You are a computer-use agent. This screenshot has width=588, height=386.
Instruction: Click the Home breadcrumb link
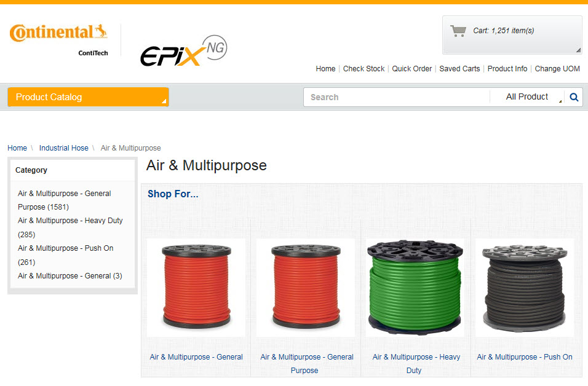(x=17, y=148)
